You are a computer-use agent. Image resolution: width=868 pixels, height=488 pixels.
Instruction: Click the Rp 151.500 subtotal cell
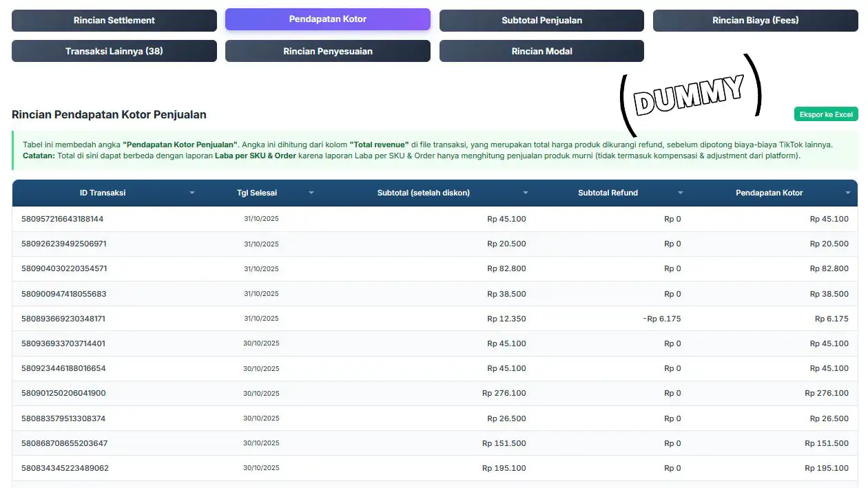(x=506, y=443)
